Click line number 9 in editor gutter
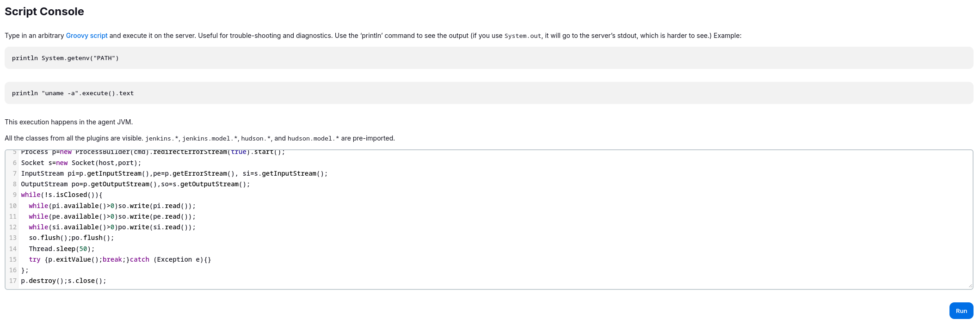This screenshot has width=980, height=325. click(x=14, y=195)
